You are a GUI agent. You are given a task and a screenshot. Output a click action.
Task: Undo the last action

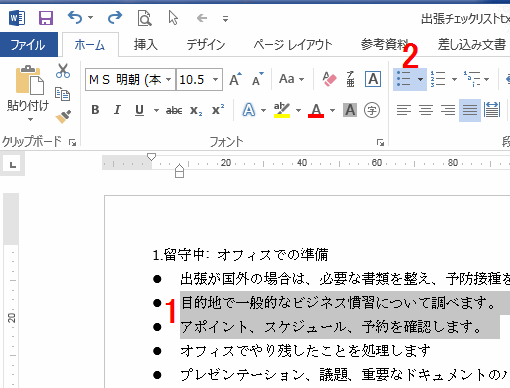(x=75, y=17)
